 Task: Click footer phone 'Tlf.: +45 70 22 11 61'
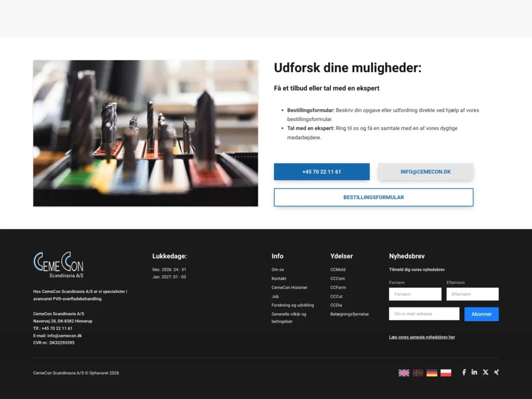click(x=52, y=328)
